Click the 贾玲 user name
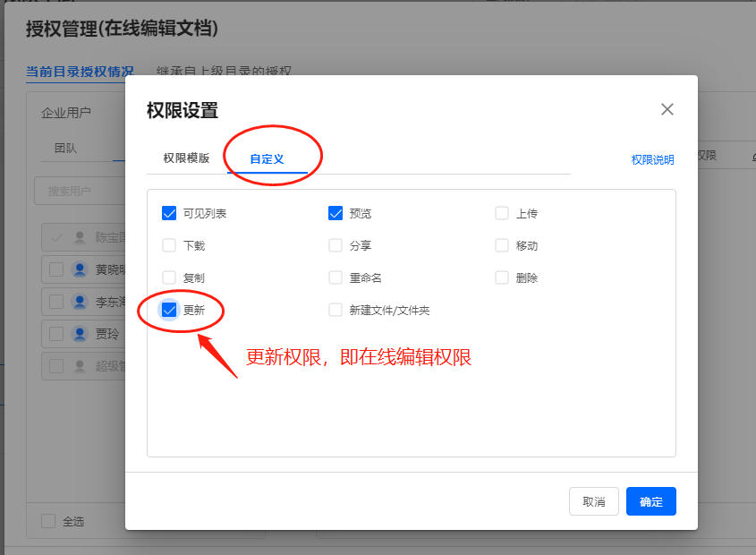The width and height of the screenshot is (756, 555). coord(107,334)
